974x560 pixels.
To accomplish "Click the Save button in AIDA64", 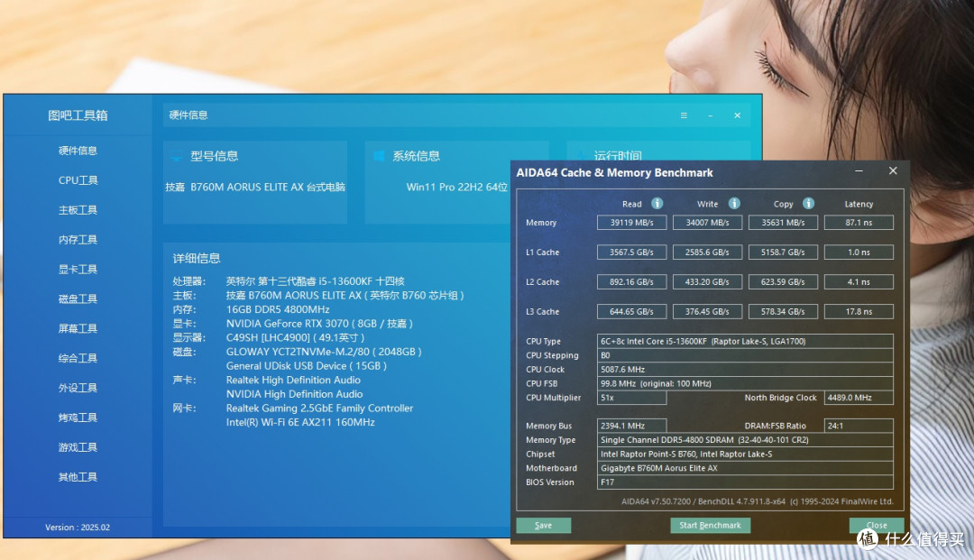I will (544, 525).
